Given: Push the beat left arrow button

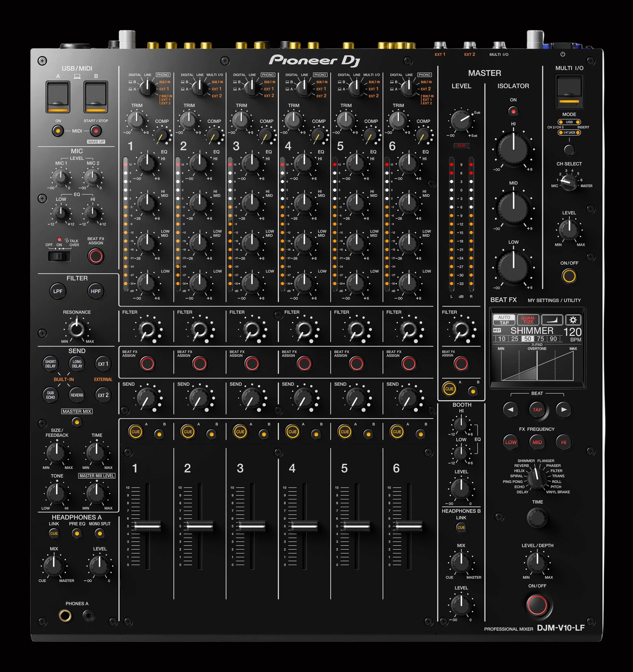Looking at the screenshot, I should (x=510, y=409).
